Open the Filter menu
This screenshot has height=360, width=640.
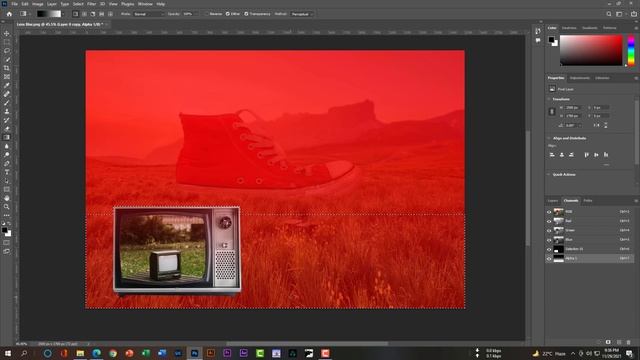pos(91,4)
